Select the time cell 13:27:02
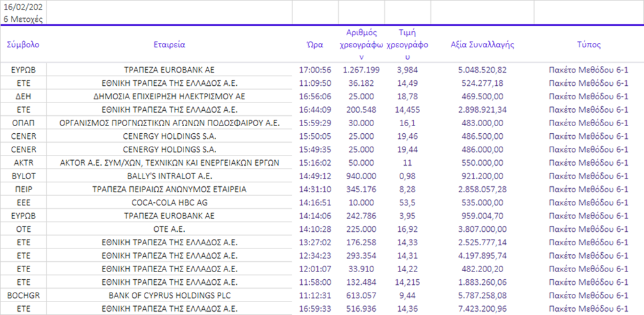 click(315, 242)
